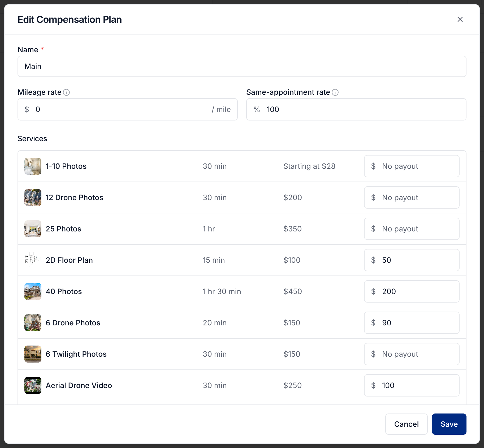The image size is (484, 448).
Task: Click the Same-appointment rate percent field
Action: coord(356,109)
